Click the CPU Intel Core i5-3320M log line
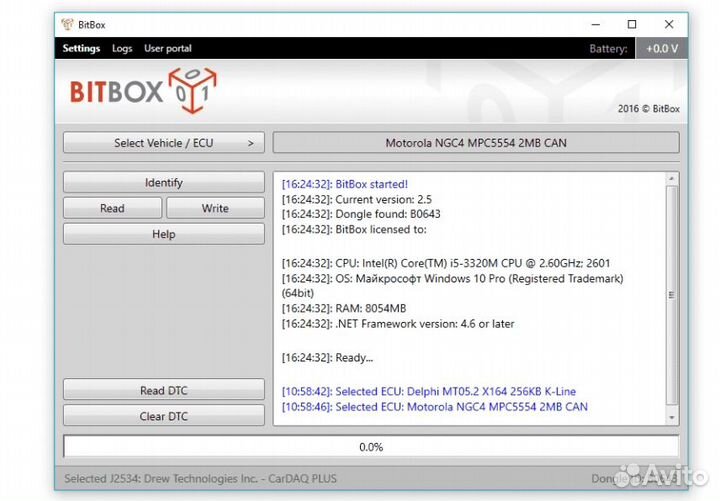Viewport: 720px width, 501px height. (x=446, y=263)
